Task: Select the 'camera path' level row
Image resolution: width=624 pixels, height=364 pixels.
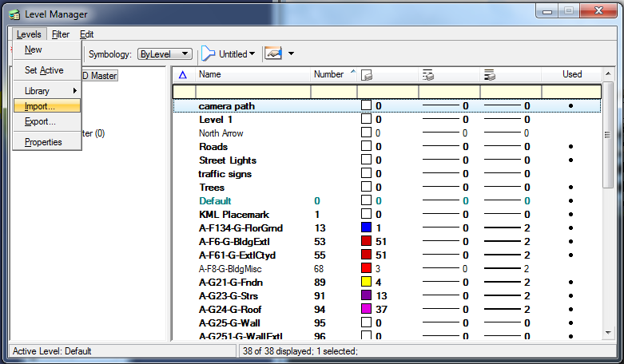Action: coord(387,106)
